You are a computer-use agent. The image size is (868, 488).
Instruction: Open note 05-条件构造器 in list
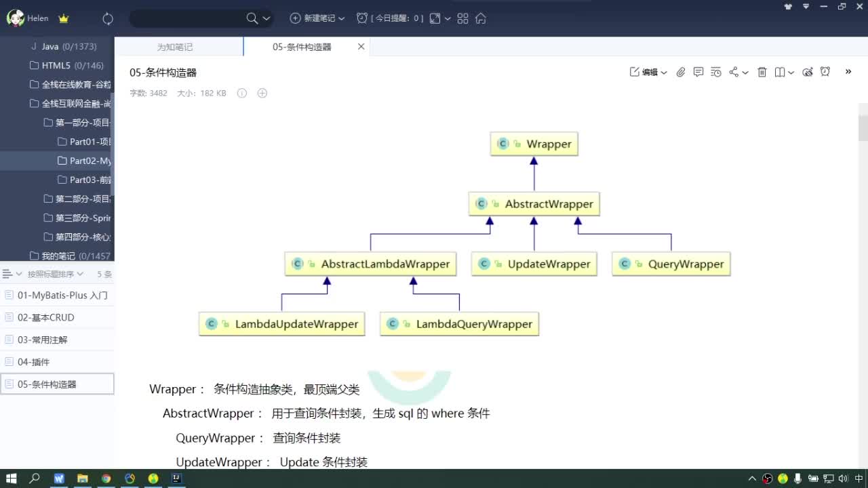coord(57,384)
